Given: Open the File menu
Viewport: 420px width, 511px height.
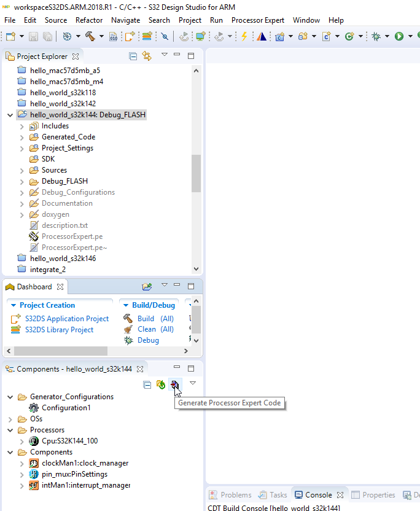Looking at the screenshot, I should 10,20.
